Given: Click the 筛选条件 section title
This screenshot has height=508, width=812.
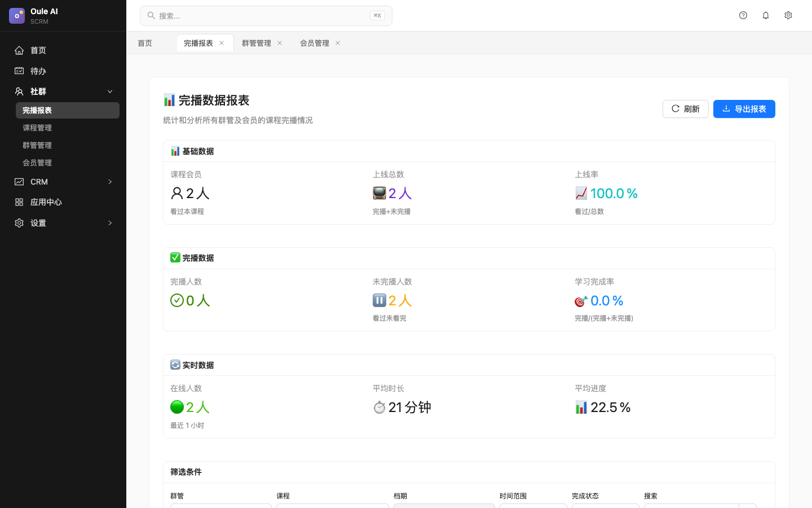Looking at the screenshot, I should pyautogui.click(x=186, y=472).
